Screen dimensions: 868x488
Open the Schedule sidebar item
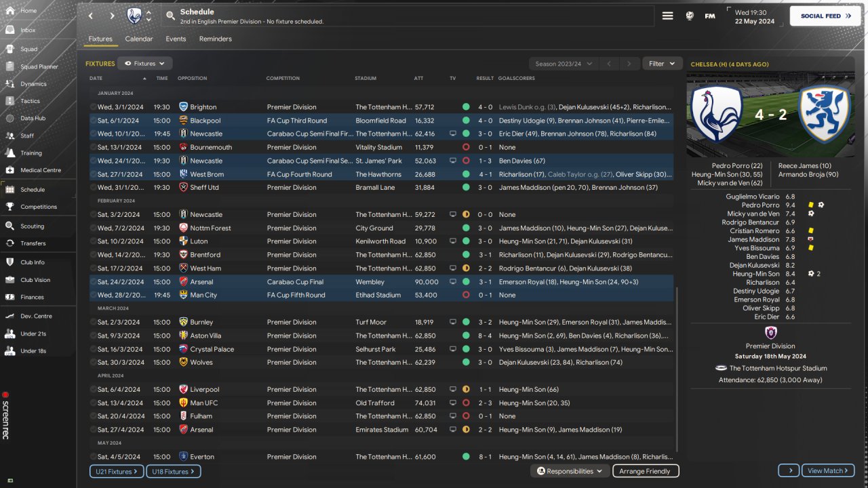(x=38, y=190)
